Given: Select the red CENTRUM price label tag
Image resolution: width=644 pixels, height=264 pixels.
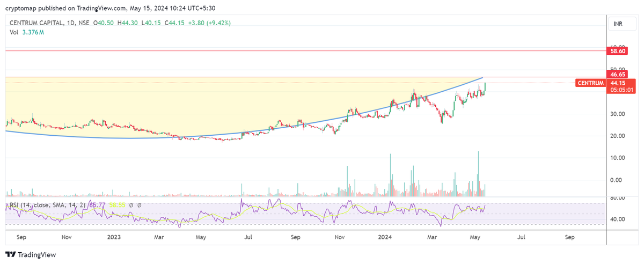Looking at the screenshot, I should (590, 83).
